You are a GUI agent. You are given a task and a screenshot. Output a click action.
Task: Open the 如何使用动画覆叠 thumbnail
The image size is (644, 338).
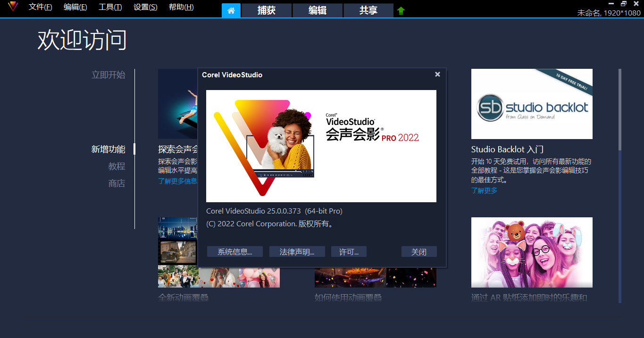coord(375,278)
